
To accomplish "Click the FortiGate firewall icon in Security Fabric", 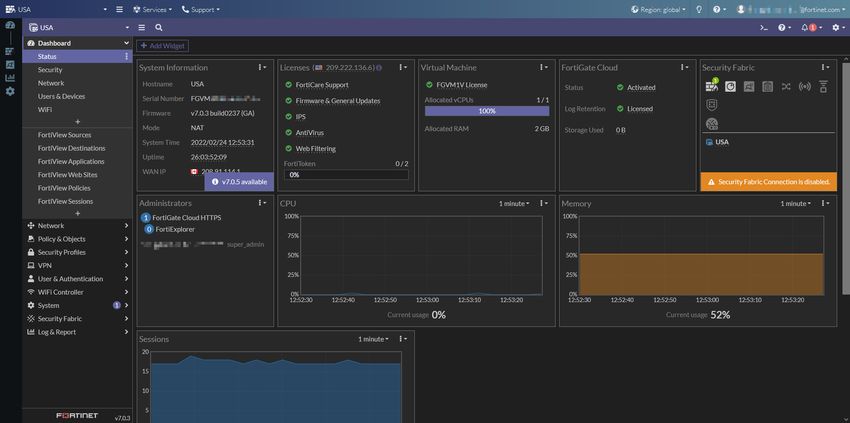I will point(712,86).
